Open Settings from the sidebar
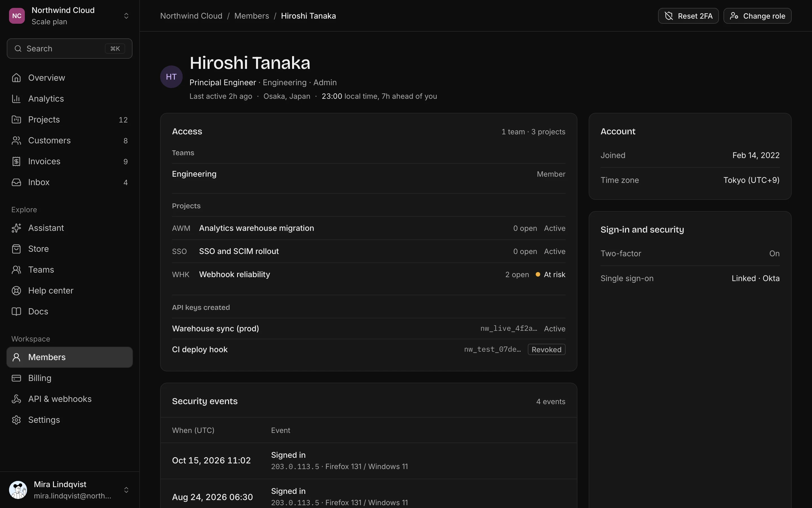 tap(69, 420)
